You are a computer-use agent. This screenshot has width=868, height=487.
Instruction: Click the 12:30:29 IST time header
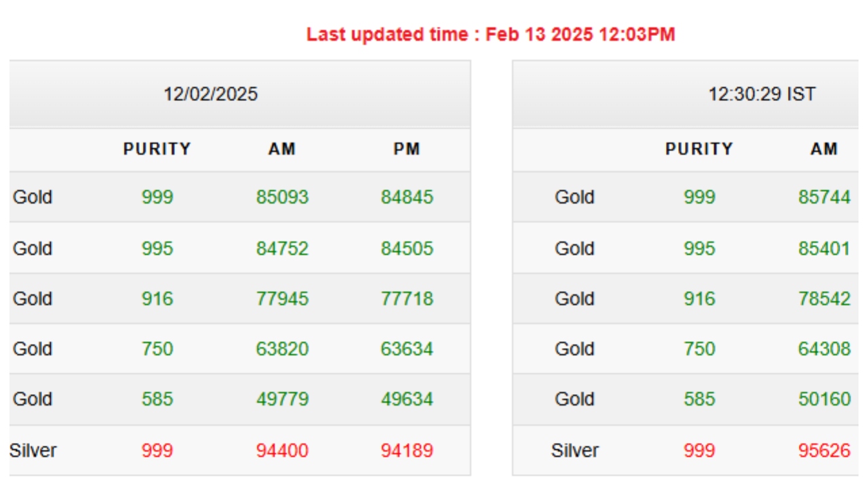(762, 94)
